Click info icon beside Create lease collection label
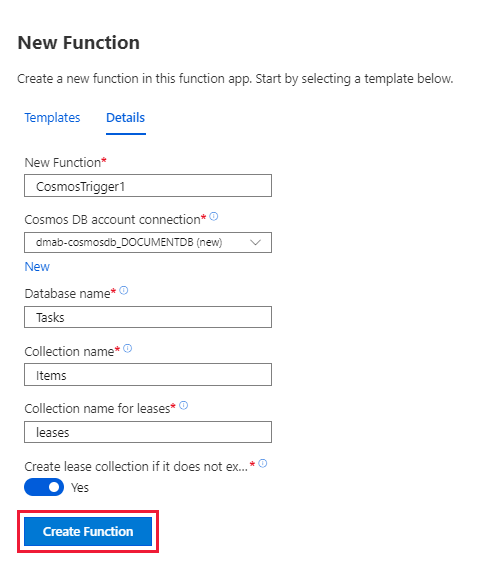 [263, 463]
